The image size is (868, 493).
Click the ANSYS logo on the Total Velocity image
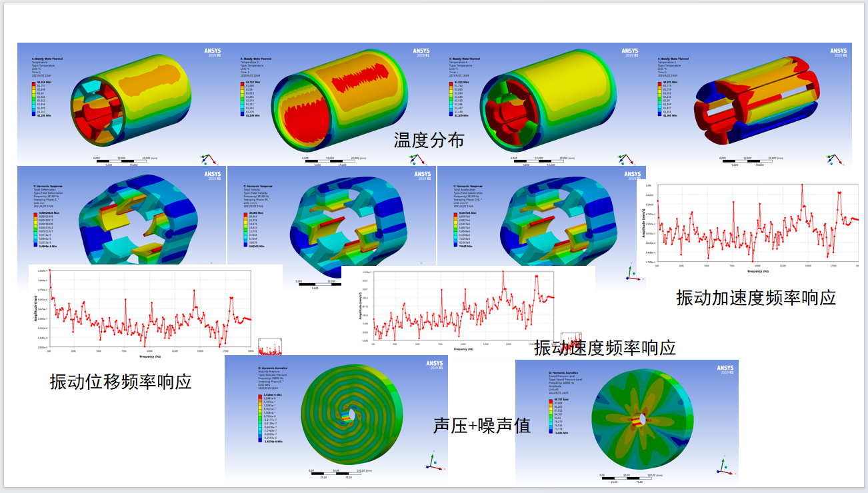pos(421,177)
